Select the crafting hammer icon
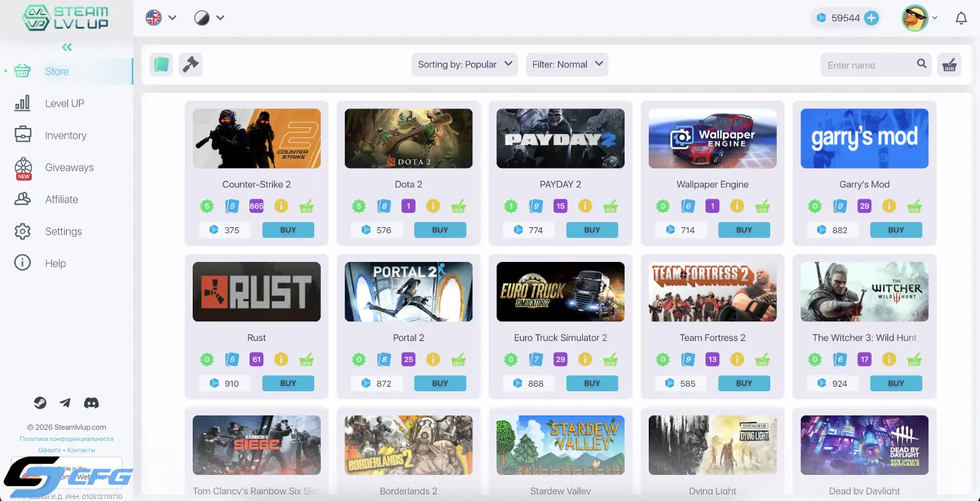 tap(191, 65)
